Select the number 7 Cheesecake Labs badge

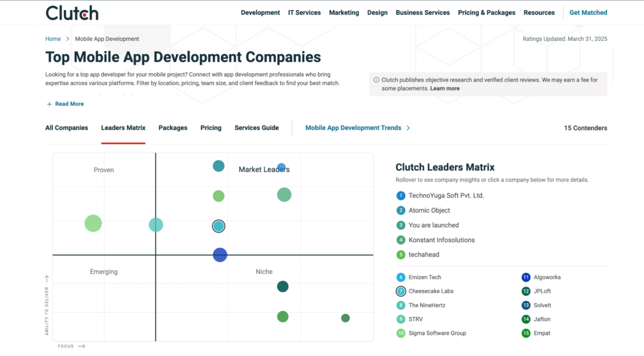click(x=401, y=292)
